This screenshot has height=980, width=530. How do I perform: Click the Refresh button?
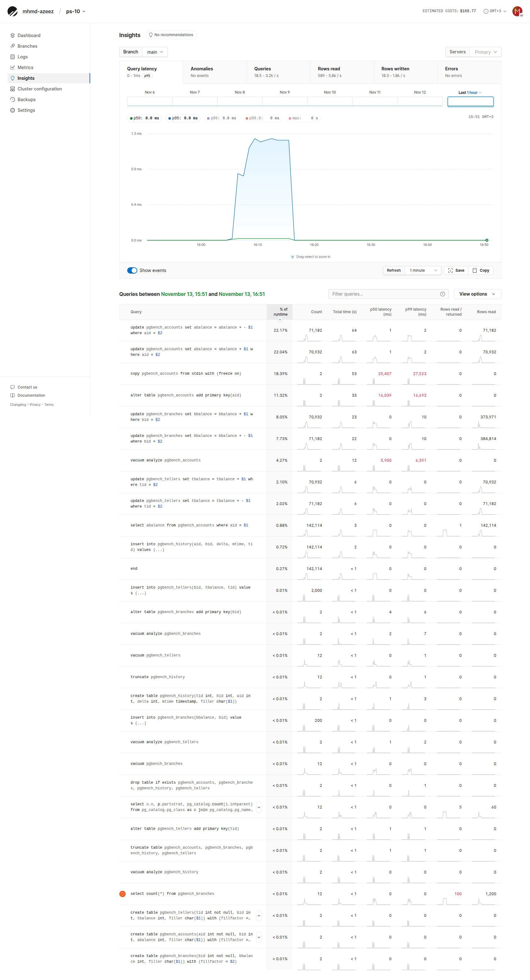[394, 270]
